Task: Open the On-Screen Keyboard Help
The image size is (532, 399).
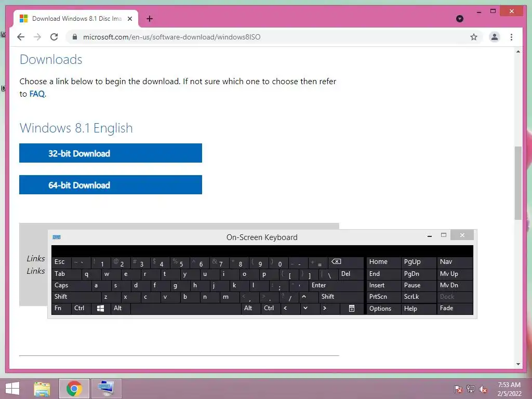Action: point(418,309)
